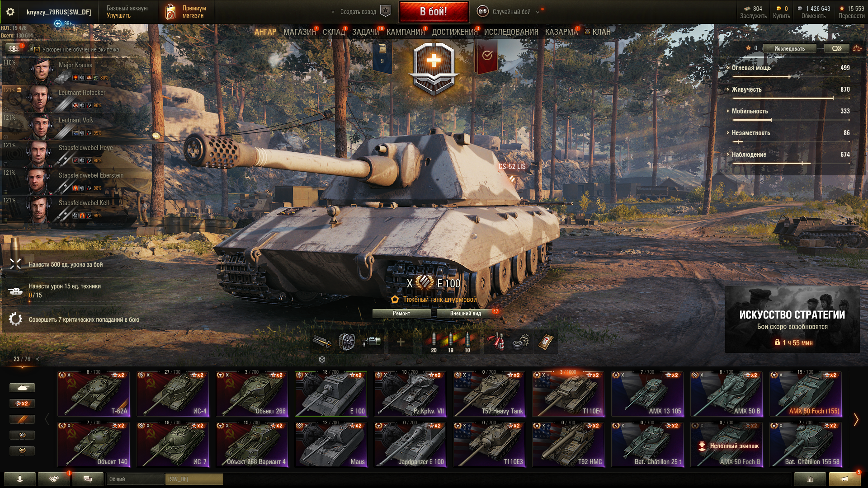Viewport: 868px width, 488px height.
Task: Select the Maus tank thumbnail
Action: (x=331, y=445)
